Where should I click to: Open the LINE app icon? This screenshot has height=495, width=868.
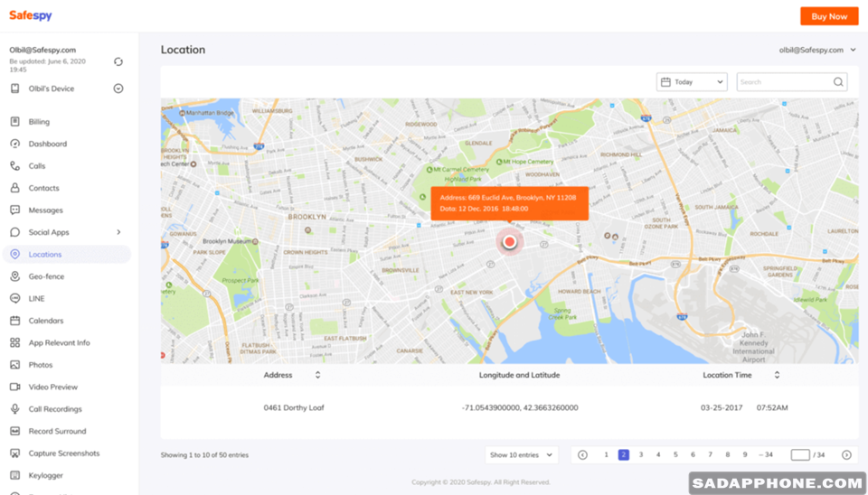(15, 299)
